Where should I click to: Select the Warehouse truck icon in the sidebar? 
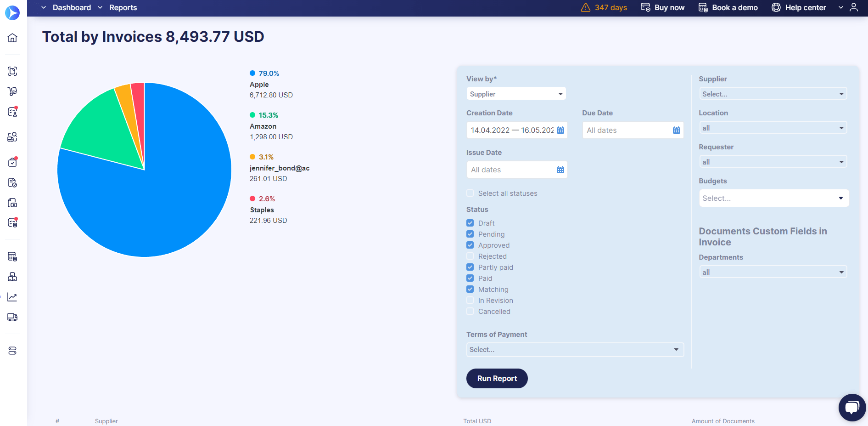[x=12, y=317]
